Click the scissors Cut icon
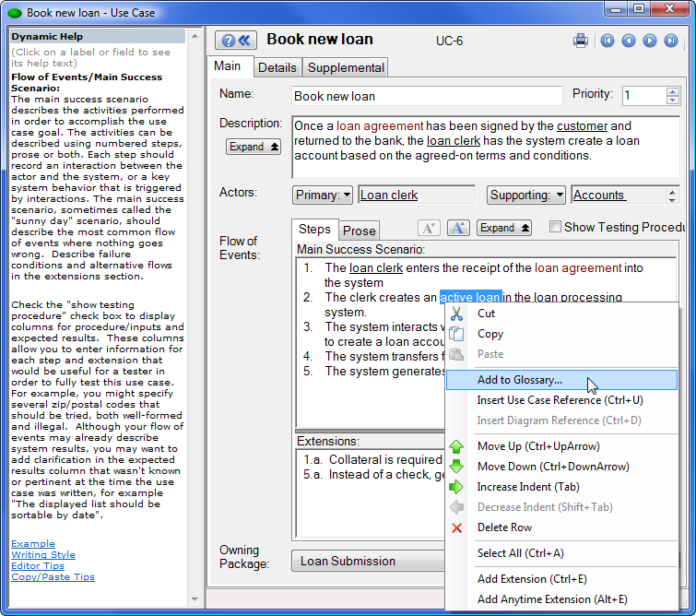 click(x=456, y=314)
